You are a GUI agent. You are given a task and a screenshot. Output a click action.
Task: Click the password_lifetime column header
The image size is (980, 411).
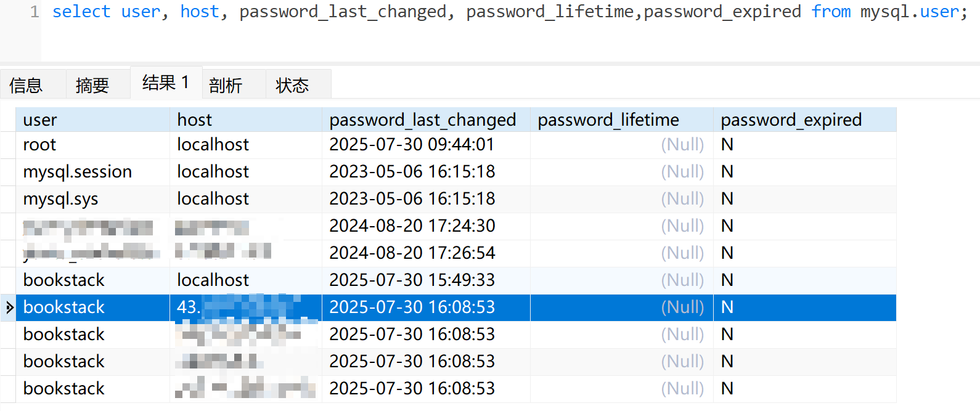pos(608,120)
